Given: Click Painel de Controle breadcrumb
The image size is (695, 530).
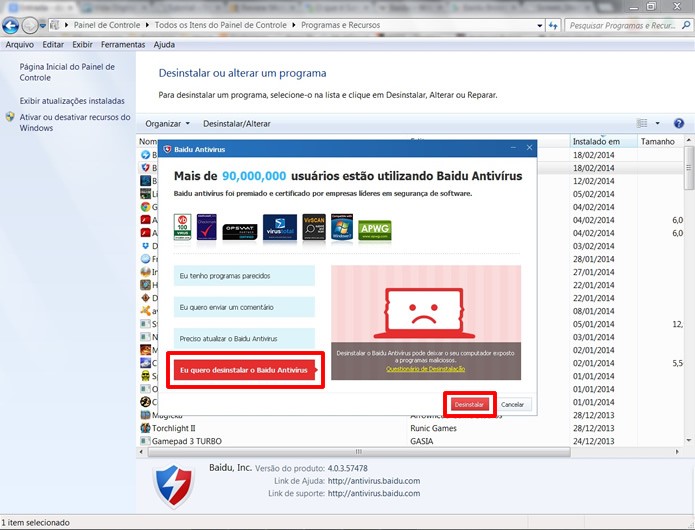Looking at the screenshot, I should click(x=107, y=25).
